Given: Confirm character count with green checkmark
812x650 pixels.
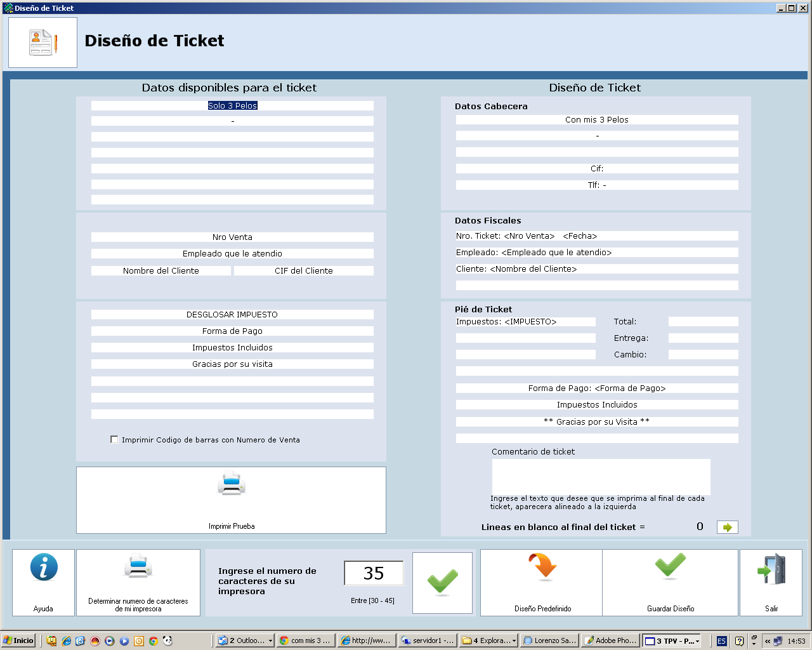Looking at the screenshot, I should (x=442, y=582).
